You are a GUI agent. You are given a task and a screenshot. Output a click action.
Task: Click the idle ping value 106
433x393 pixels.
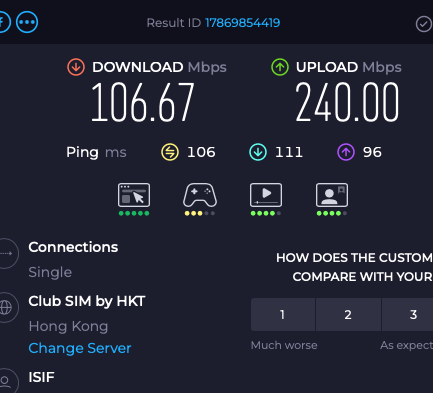[201, 152]
